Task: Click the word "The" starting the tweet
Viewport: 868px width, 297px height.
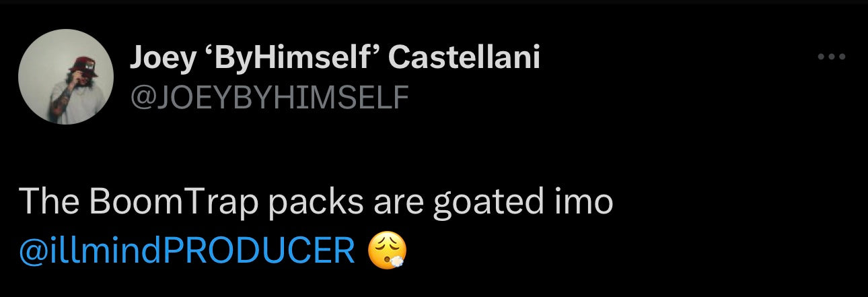Action: click(x=46, y=202)
